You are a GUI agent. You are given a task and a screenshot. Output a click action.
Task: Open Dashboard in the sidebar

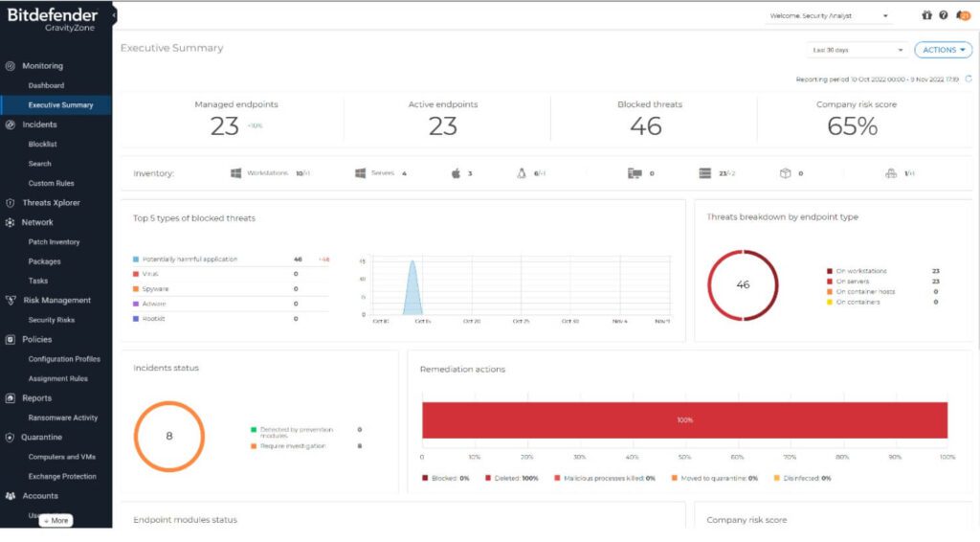(46, 85)
